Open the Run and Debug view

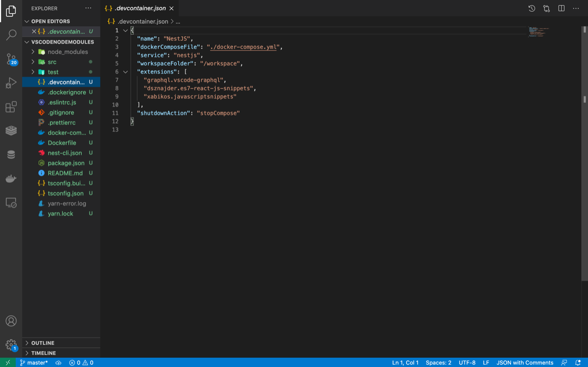coord(11,83)
